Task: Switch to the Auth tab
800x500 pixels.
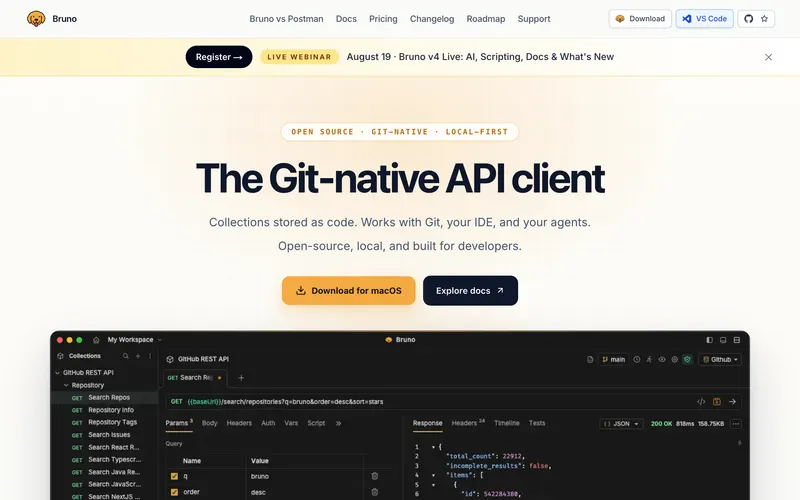Action: 268,423
